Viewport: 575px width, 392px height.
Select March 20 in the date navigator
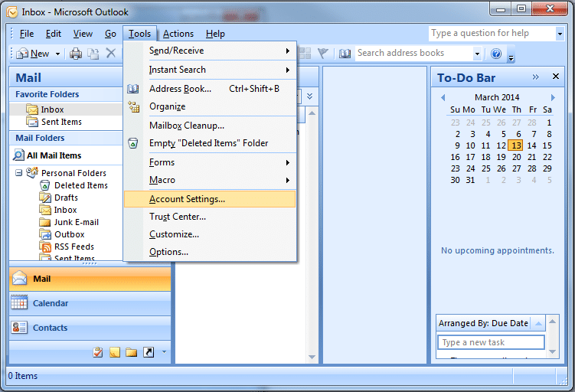click(516, 157)
